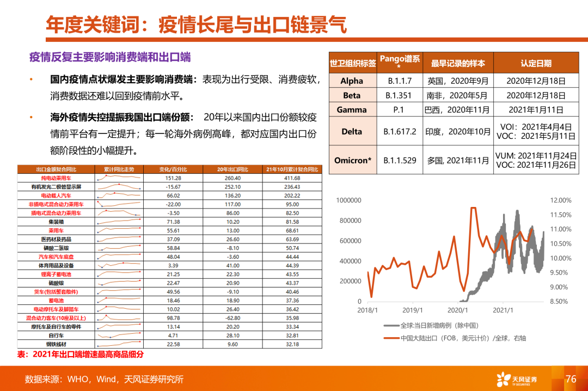Click the TF Securities logo in footer
This screenshot has height=391, width=588.
click(x=517, y=379)
